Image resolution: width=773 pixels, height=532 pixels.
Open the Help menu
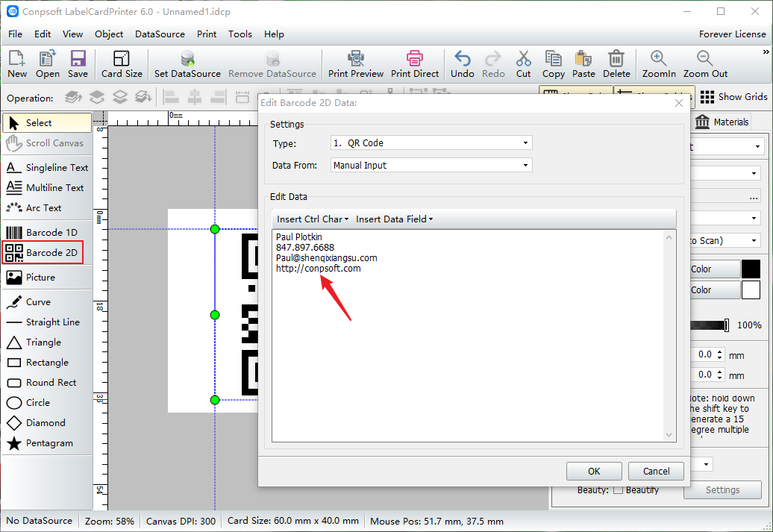coord(274,34)
